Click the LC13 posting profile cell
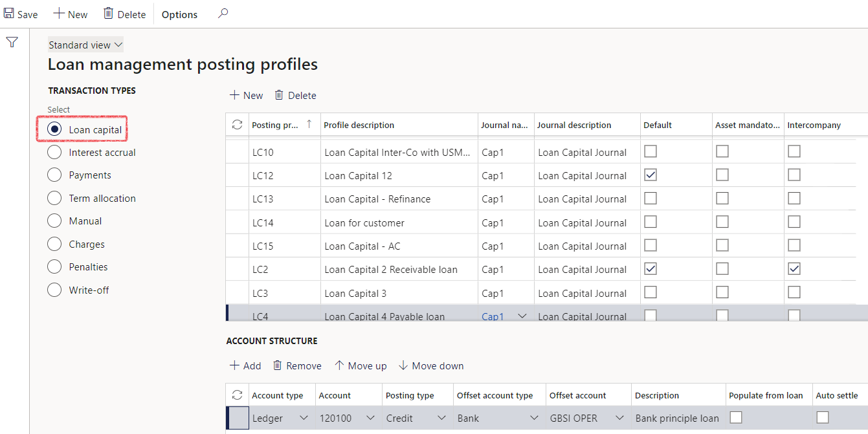 point(263,199)
